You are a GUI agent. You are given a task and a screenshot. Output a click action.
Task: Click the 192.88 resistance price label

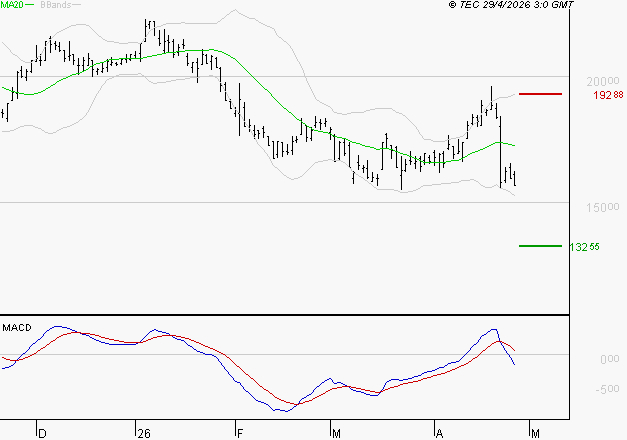tap(608, 95)
